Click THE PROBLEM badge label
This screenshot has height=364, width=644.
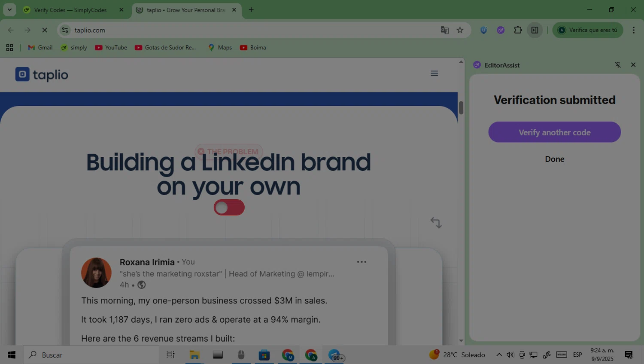click(x=228, y=151)
